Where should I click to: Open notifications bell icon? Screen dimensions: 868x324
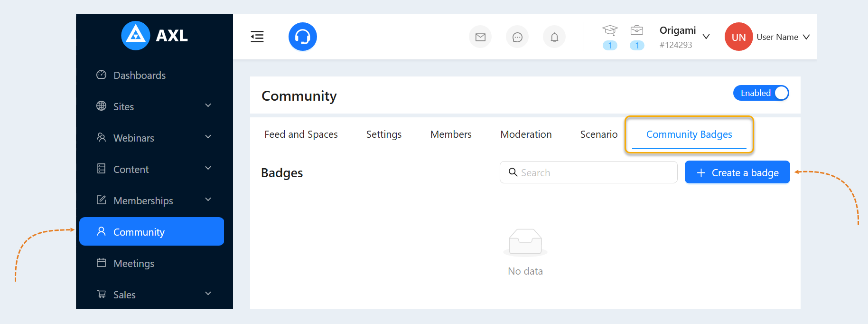click(554, 37)
